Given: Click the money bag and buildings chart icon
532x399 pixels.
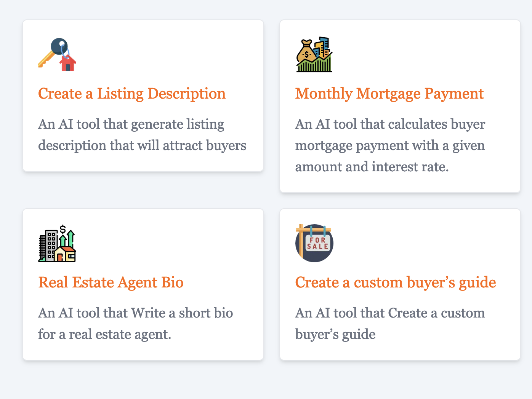Looking at the screenshot, I should pos(314,54).
